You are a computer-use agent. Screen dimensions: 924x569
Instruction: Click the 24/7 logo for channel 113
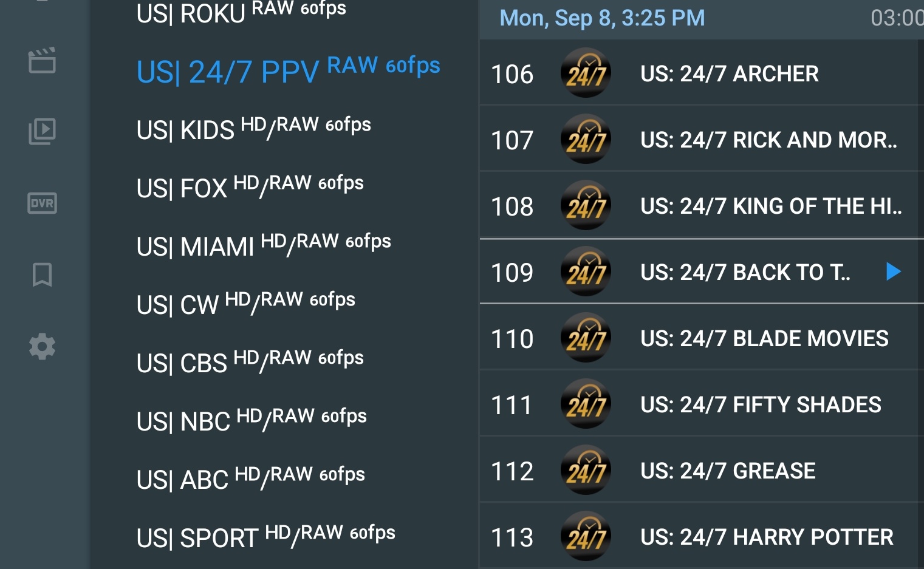[x=586, y=537]
